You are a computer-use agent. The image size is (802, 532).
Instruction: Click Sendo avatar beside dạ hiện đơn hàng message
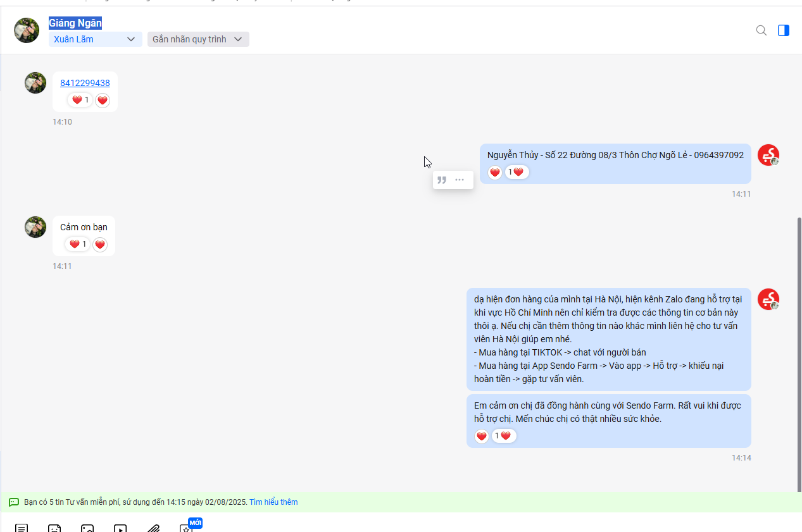pos(768,299)
